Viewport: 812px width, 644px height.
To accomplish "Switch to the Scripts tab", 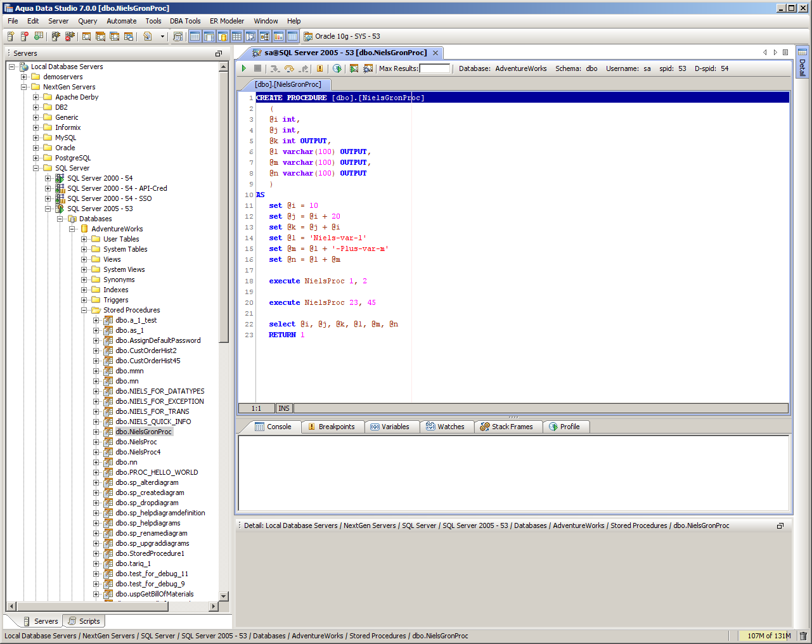I will (x=84, y=621).
